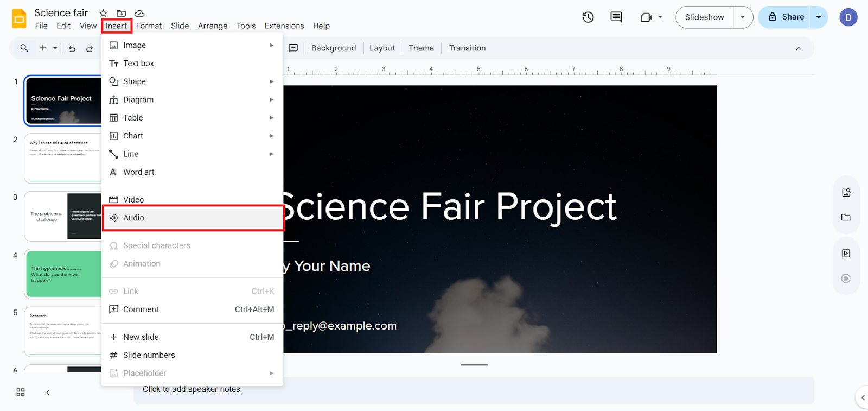
Task: Click the undo arrow icon
Action: (72, 48)
